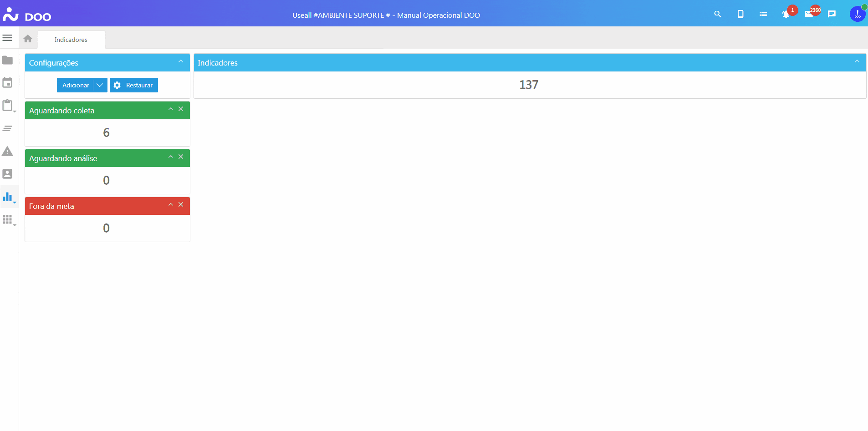Image resolution: width=868 pixels, height=431 pixels.
Task: Click the home icon tab
Action: point(28,39)
